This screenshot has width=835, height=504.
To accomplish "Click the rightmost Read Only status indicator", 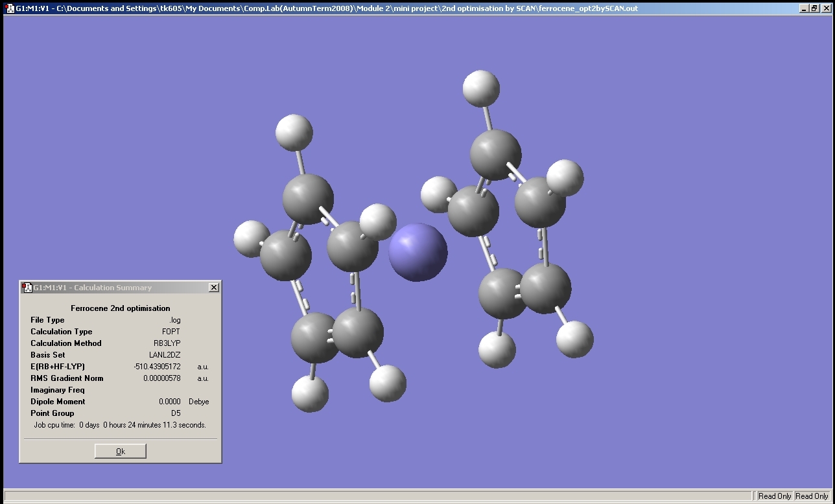I will pyautogui.click(x=812, y=496).
